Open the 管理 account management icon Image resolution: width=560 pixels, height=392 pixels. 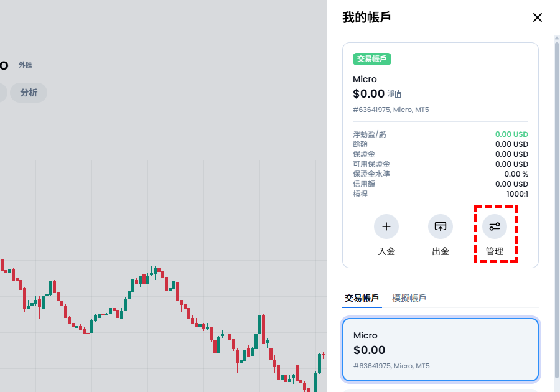point(495,226)
